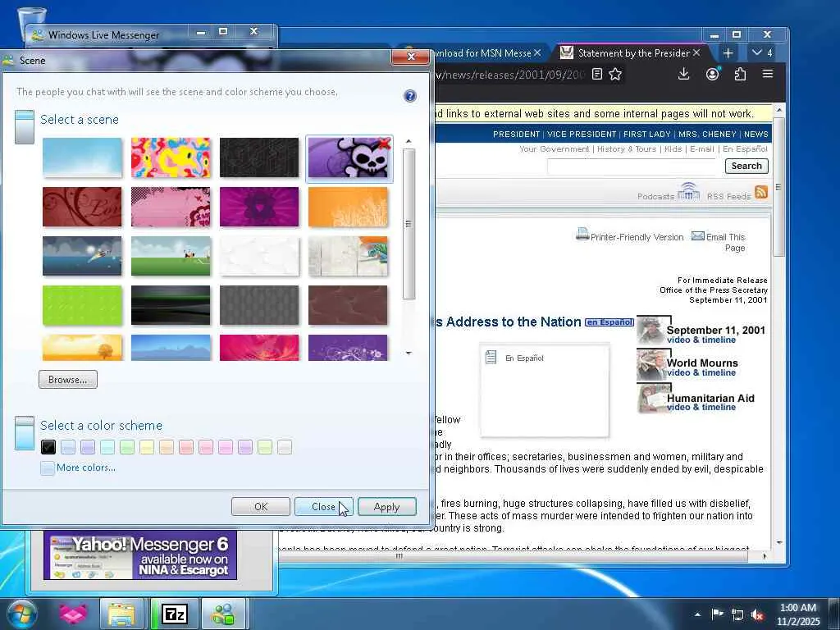The width and height of the screenshot is (840, 630).
Task: Open the browser extensions icon
Action: (740, 74)
